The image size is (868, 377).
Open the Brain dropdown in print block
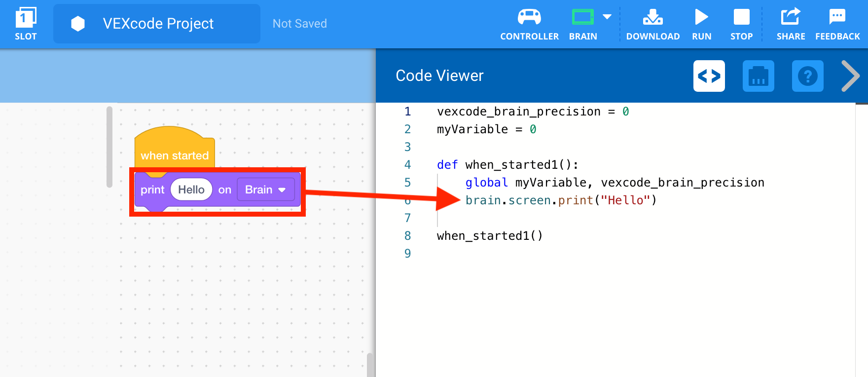tap(265, 189)
